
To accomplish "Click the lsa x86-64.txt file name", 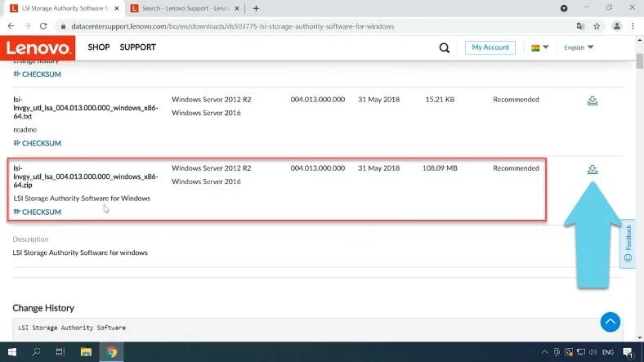I will click(x=86, y=108).
